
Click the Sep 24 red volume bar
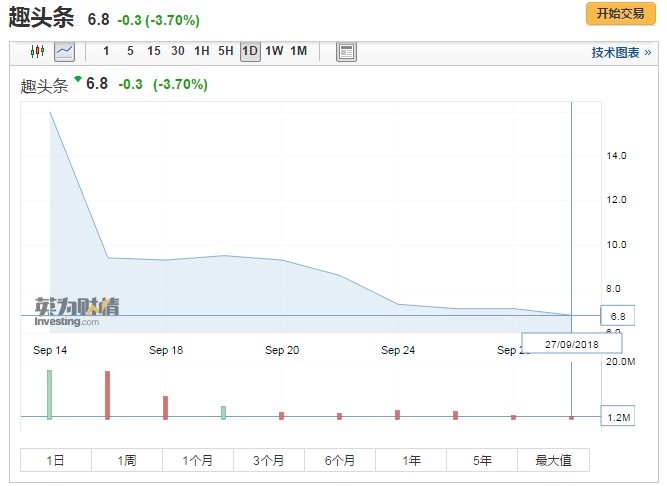(397, 415)
